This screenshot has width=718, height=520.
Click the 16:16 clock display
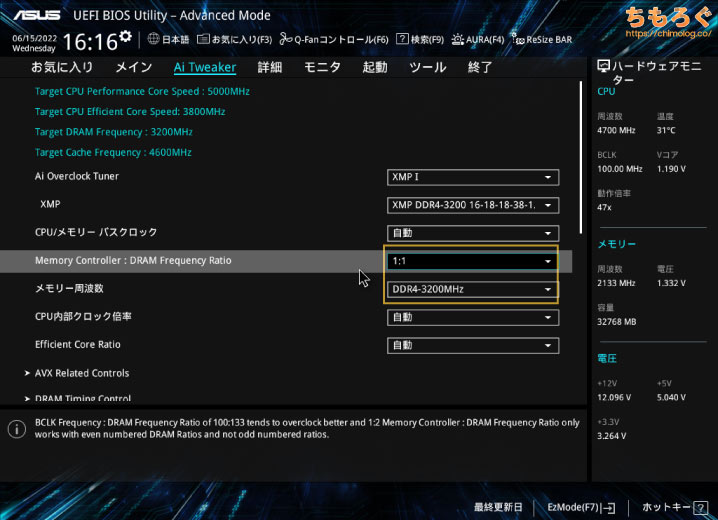click(90, 42)
